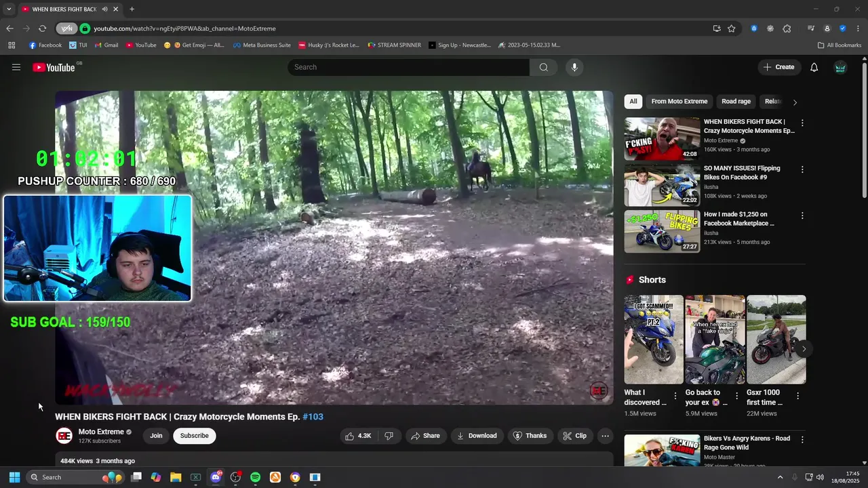Open the Meta Business Suite bookmark
Viewport: 868px width, 488px height.
(x=262, y=45)
